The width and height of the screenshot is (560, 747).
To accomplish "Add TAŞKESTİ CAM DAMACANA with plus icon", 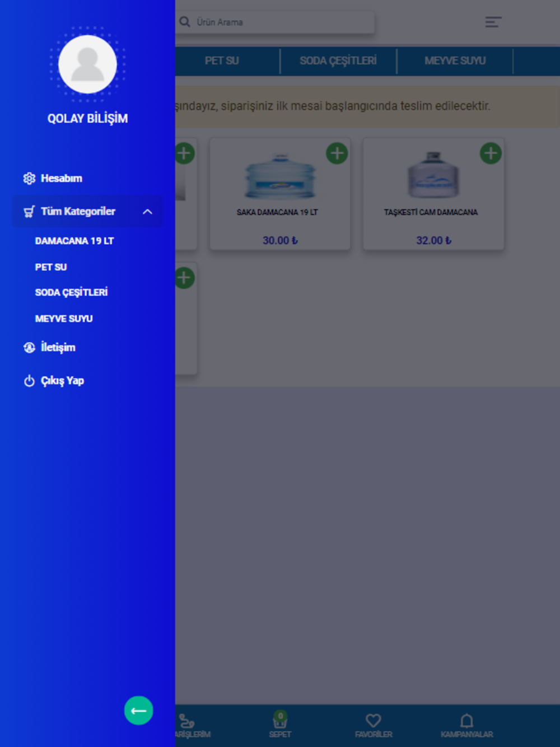I will tap(491, 153).
